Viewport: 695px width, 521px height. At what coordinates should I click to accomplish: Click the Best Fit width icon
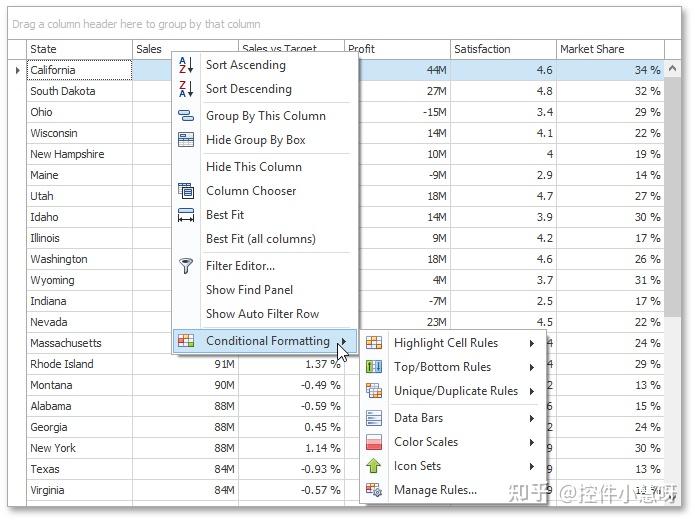(x=186, y=215)
